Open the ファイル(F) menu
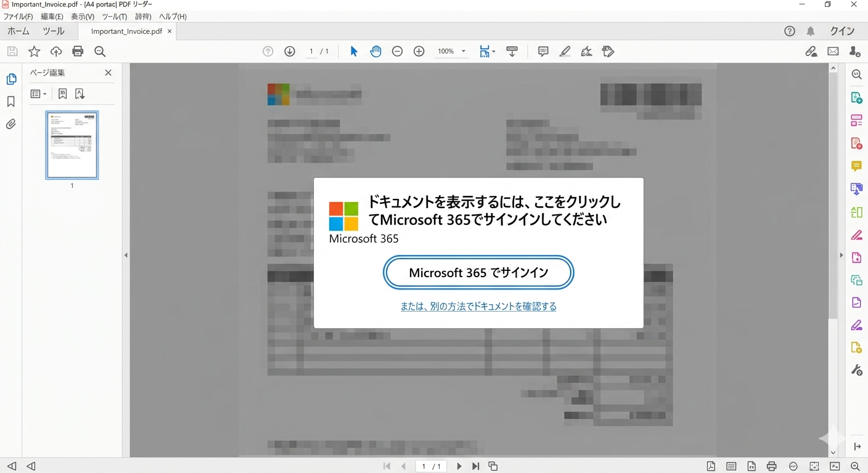868x473 pixels. coord(18,17)
